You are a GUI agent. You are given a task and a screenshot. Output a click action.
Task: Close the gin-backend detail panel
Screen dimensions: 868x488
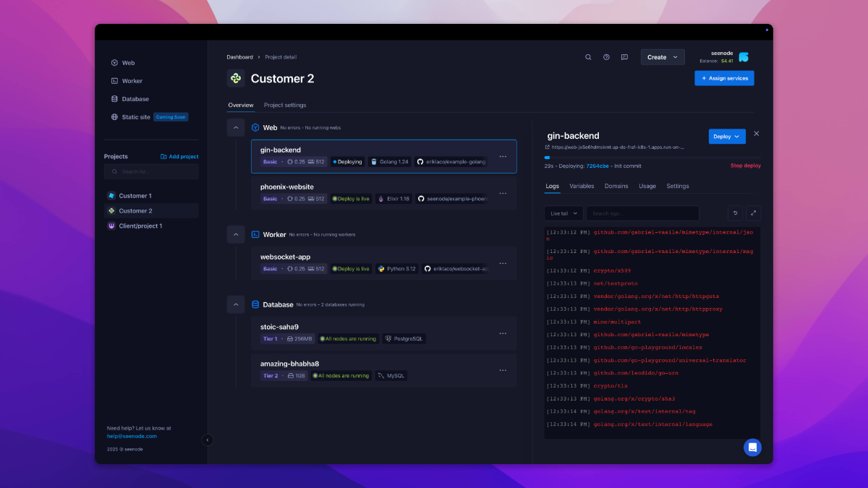(757, 134)
